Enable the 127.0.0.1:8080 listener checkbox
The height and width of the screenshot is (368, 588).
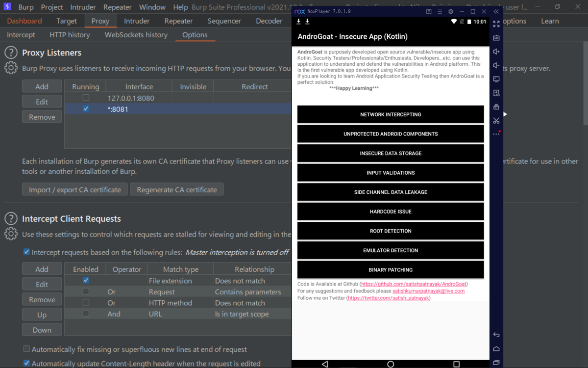coord(86,98)
